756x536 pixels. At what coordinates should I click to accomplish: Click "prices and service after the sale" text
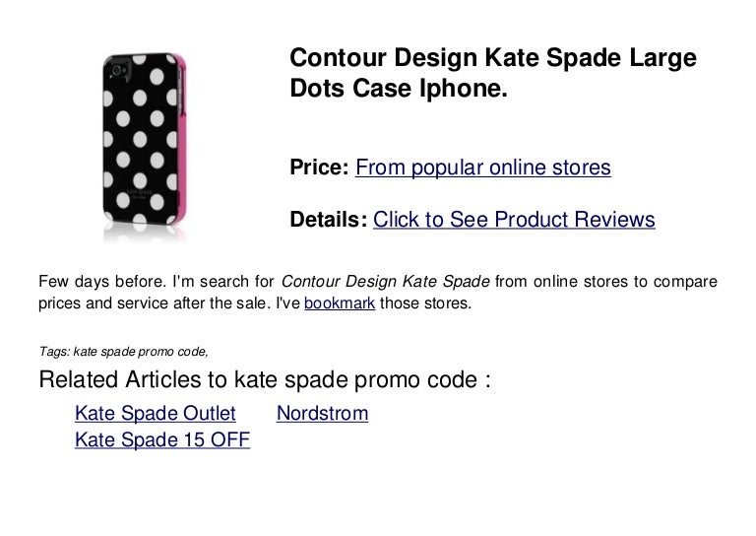pyautogui.click(x=148, y=304)
